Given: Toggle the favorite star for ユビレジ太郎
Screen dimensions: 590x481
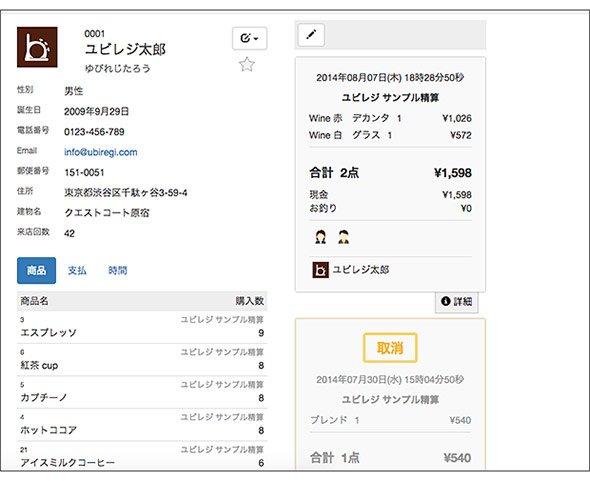Looking at the screenshot, I should click(247, 65).
